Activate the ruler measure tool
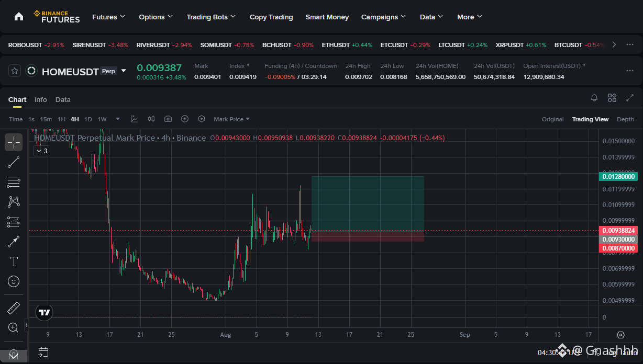The width and height of the screenshot is (643, 364). (14, 308)
